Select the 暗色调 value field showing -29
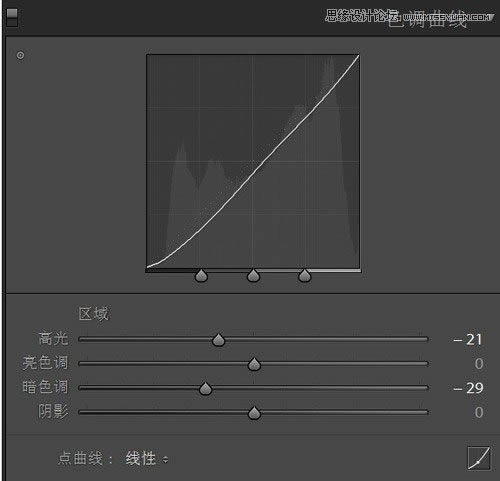The width and height of the screenshot is (500, 481). point(468,388)
